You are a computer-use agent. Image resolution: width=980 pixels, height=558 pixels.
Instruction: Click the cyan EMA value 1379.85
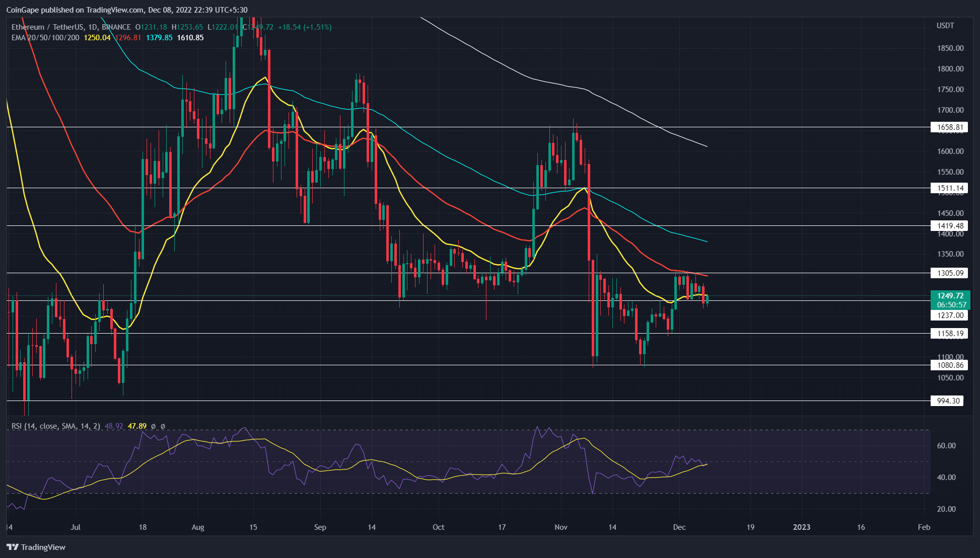(159, 38)
